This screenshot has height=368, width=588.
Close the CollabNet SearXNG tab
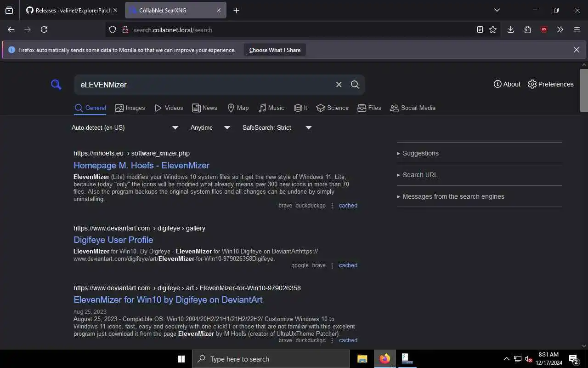click(219, 10)
